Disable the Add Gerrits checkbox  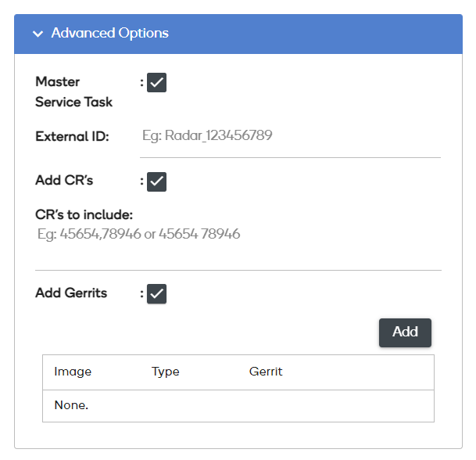point(156,293)
